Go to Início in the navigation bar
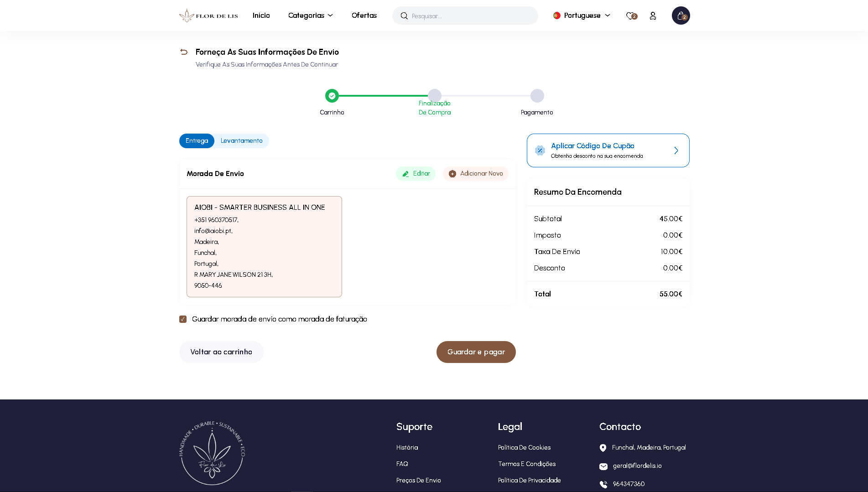 [261, 16]
